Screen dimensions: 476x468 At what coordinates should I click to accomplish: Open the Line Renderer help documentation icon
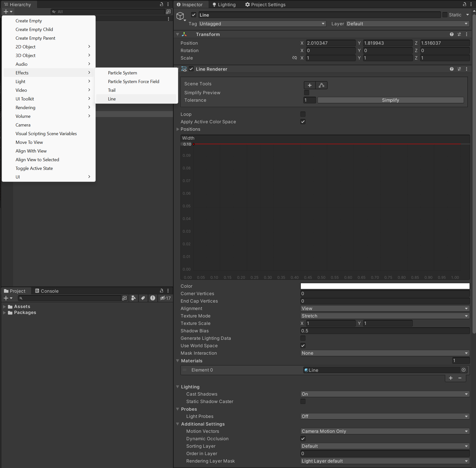coord(452,69)
